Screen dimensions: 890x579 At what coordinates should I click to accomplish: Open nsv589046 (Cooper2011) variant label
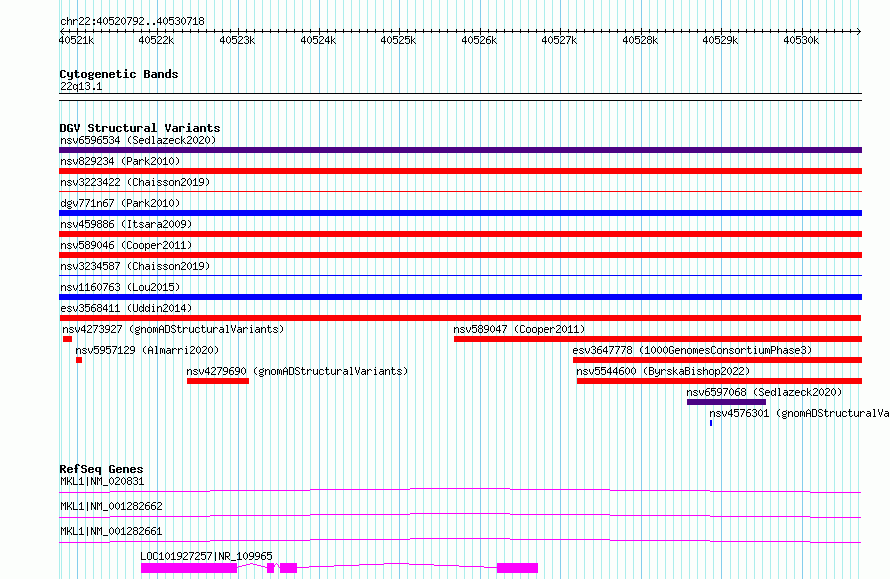[126, 245]
